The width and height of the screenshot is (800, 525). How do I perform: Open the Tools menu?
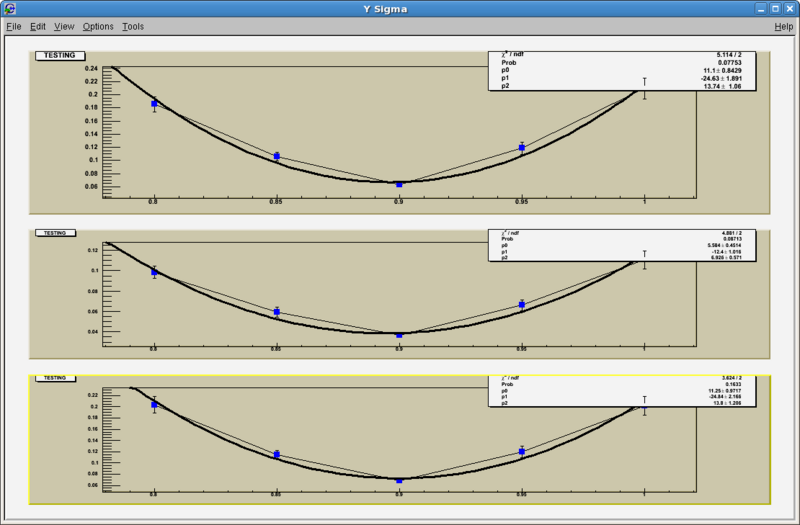pyautogui.click(x=133, y=27)
